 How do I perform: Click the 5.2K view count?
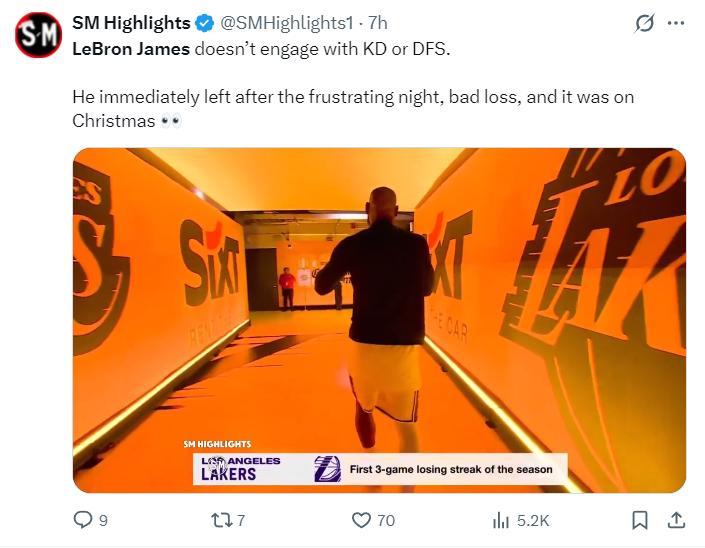[533, 520]
